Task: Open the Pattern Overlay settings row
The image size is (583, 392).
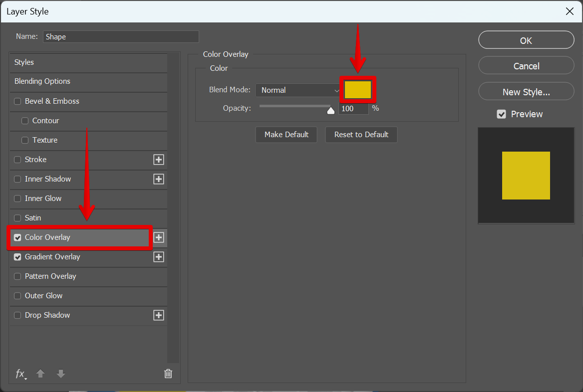Action: click(88, 276)
